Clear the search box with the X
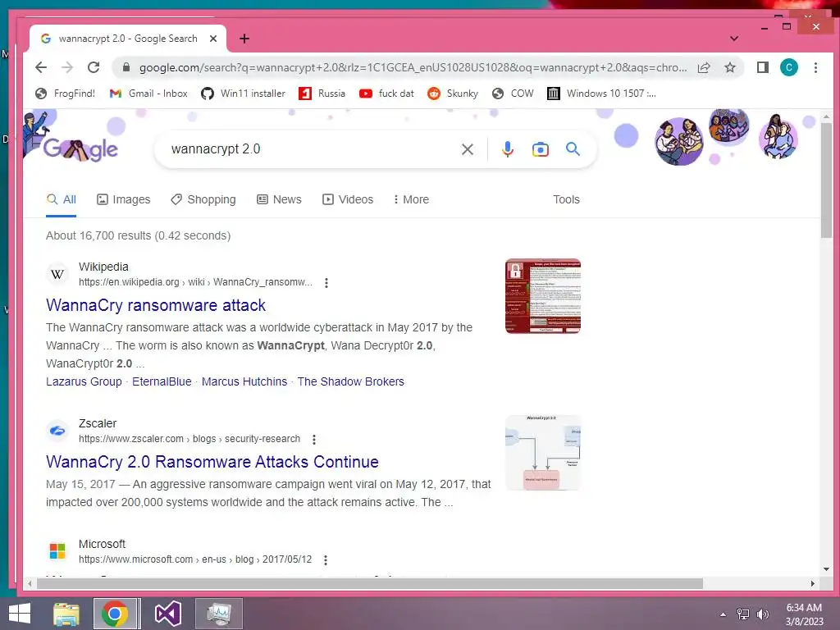Viewport: 840px width, 630px height. click(468, 149)
